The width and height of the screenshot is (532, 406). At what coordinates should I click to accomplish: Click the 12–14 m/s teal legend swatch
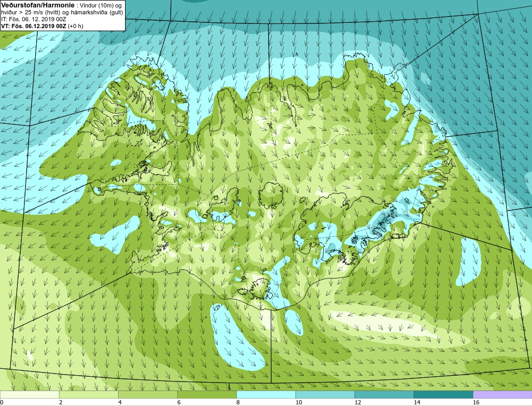(384, 394)
